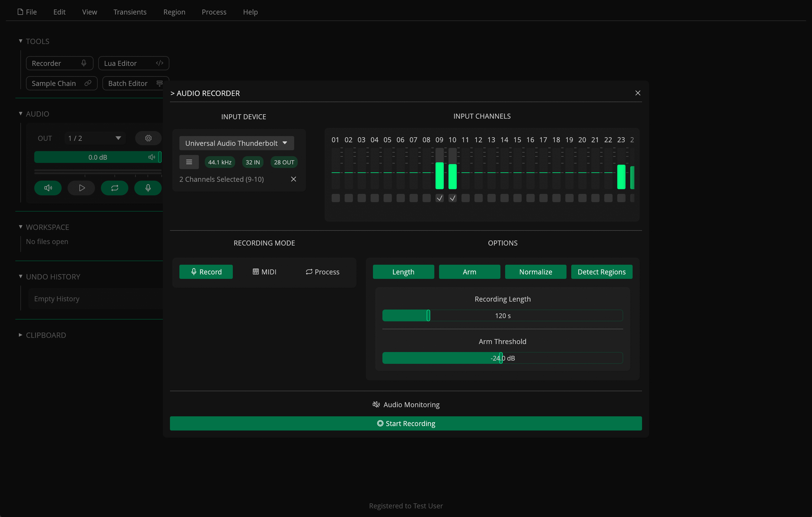The height and width of the screenshot is (517, 812).
Task: Check input channel 01
Action: [336, 198]
